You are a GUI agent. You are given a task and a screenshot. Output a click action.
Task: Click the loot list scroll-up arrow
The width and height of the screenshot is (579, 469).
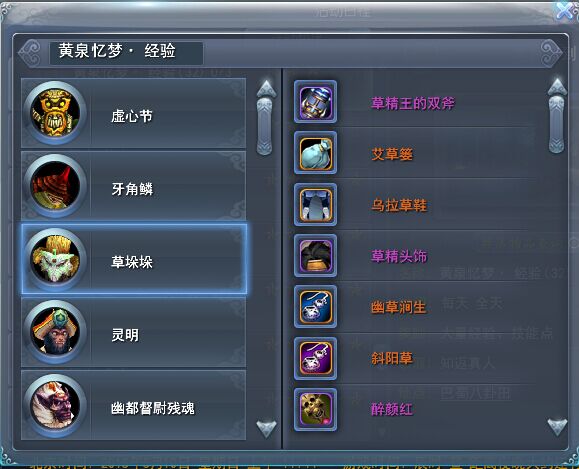pyautogui.click(x=557, y=87)
